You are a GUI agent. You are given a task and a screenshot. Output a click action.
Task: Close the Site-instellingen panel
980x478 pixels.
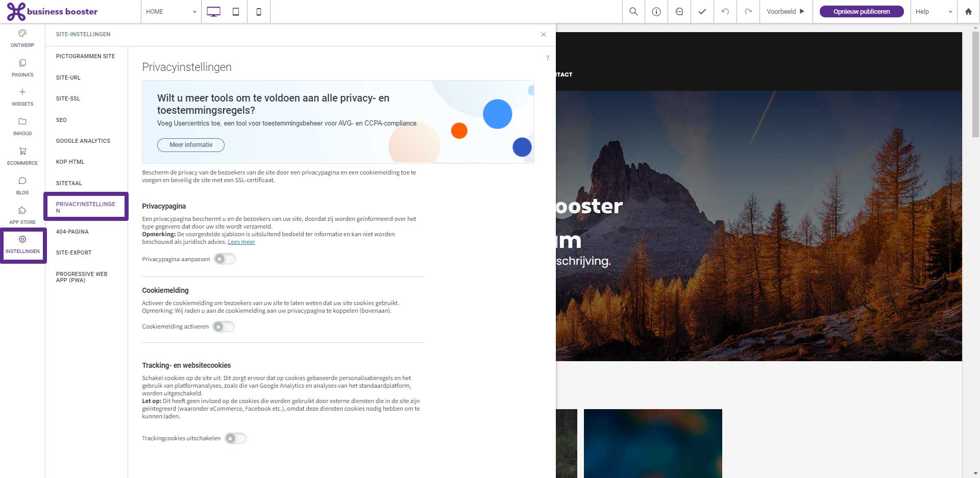(x=544, y=34)
